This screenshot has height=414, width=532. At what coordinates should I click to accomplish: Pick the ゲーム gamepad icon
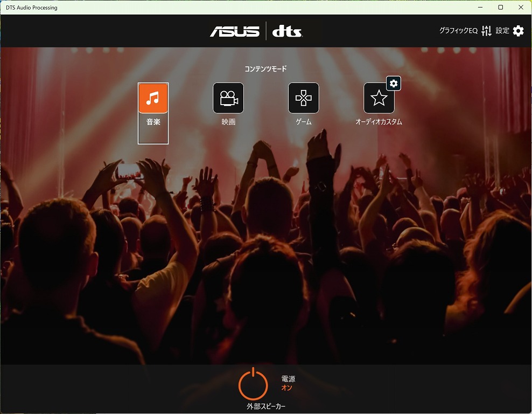tap(304, 98)
